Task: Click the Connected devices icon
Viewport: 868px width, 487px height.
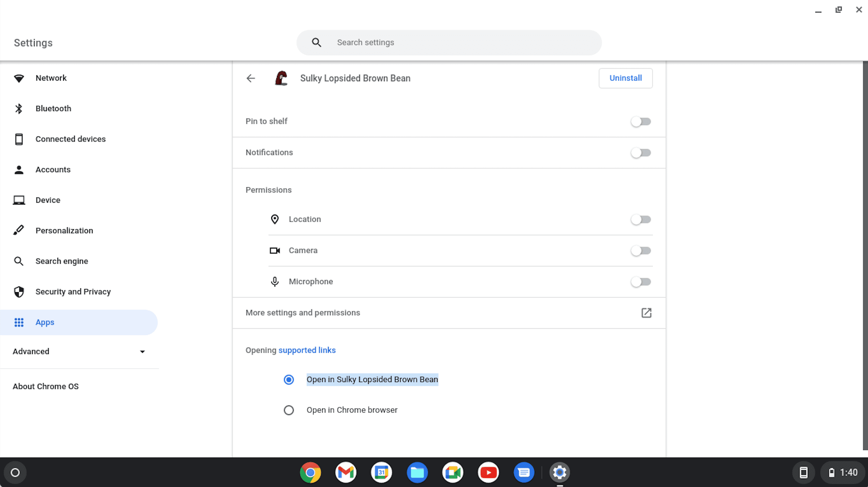Action: [x=19, y=139]
